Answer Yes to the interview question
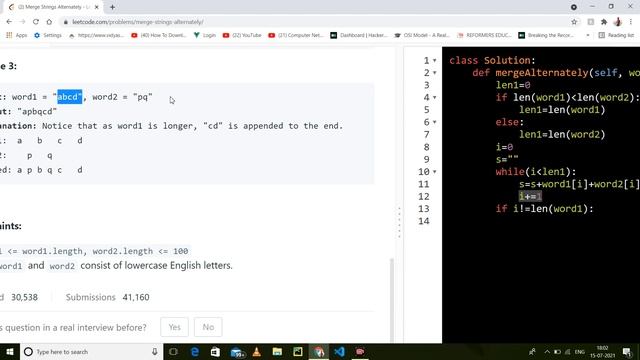 point(174,327)
